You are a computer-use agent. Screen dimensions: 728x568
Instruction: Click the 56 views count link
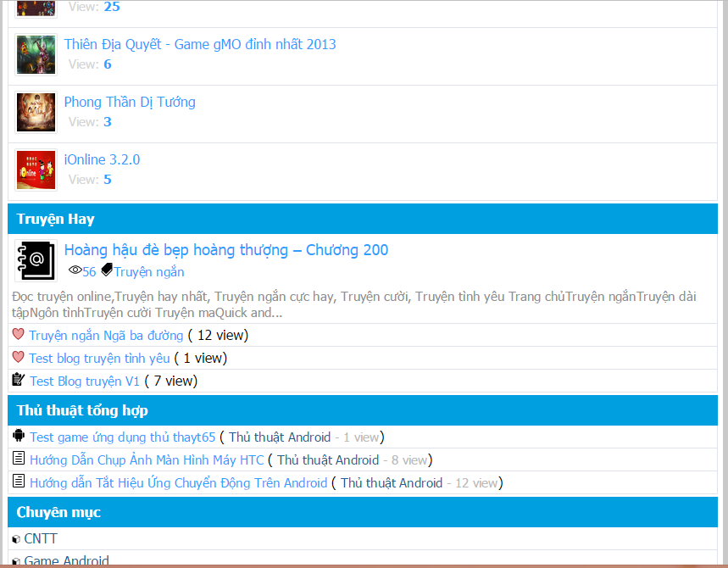(x=89, y=271)
